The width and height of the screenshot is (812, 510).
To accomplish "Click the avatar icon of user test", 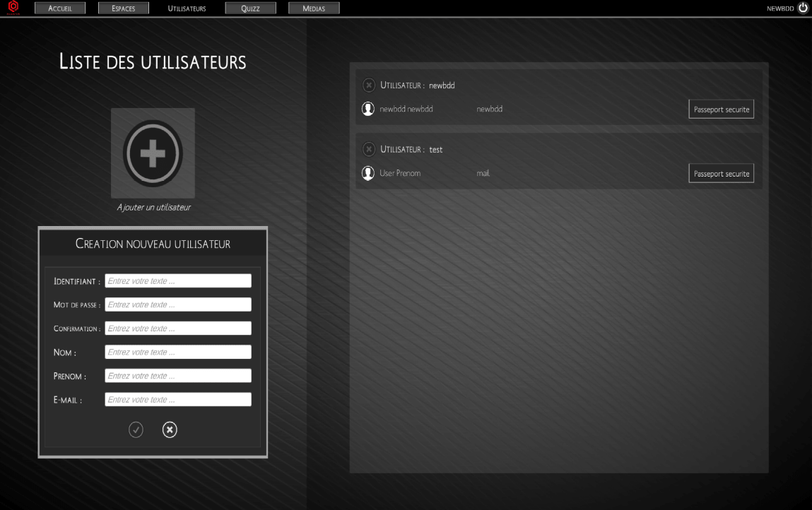I will coord(367,172).
